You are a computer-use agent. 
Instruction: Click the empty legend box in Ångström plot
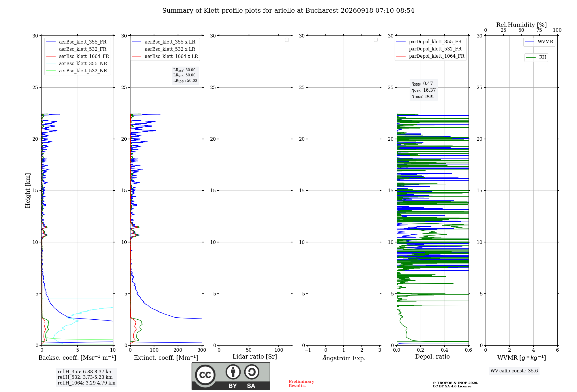click(x=376, y=40)
